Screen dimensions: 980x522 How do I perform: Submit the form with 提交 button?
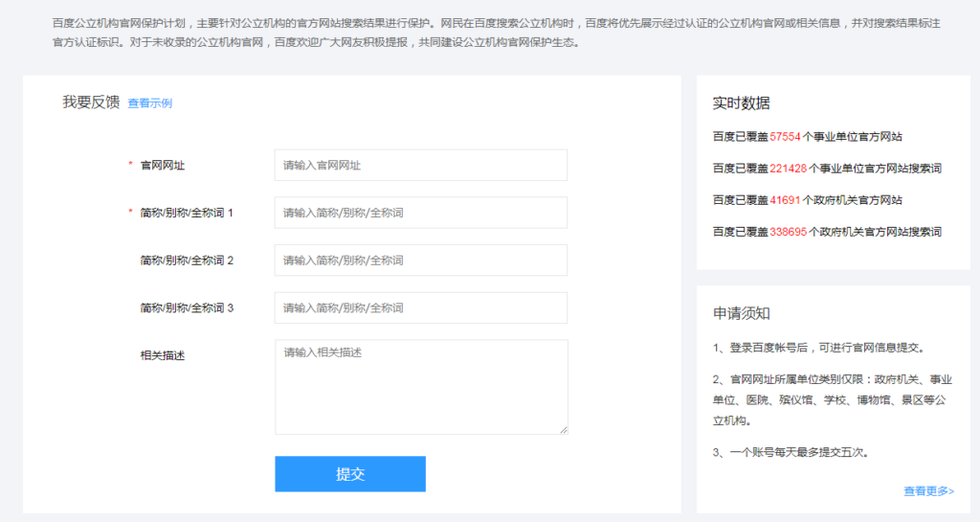tap(350, 474)
